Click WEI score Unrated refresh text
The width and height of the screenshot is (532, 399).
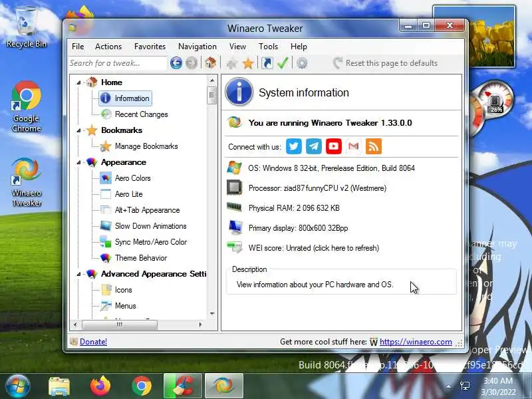point(314,248)
